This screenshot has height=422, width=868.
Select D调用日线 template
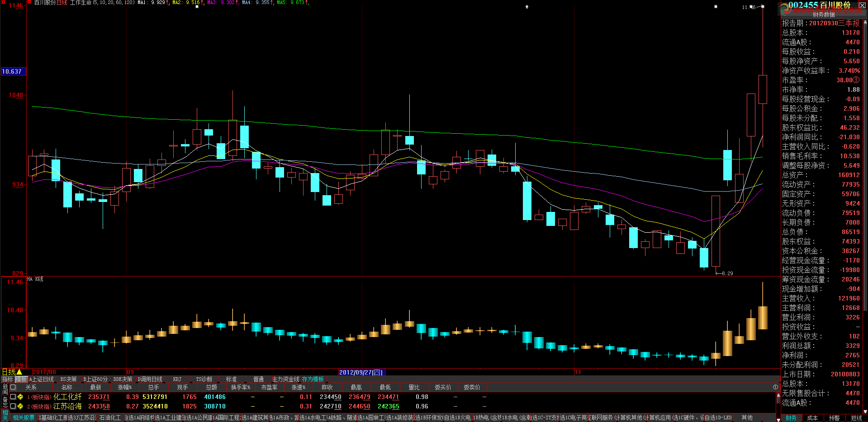[x=150, y=380]
